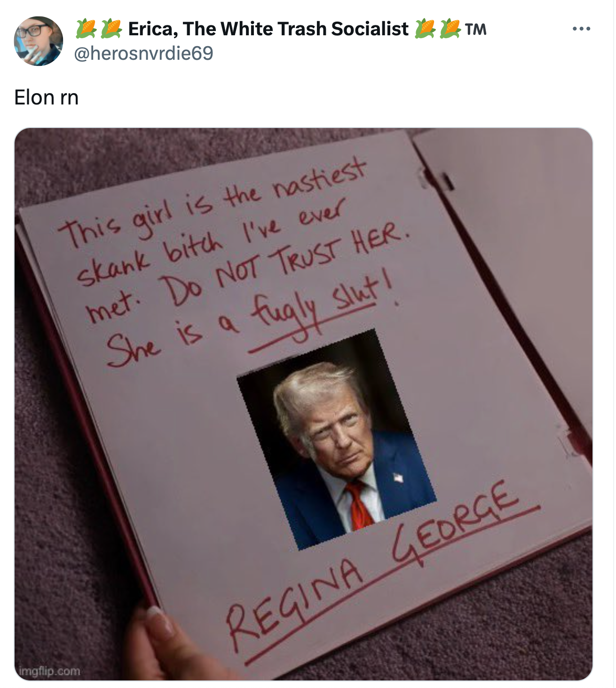
Task: Click the corn emoji next to TM symbol
Action: [450, 29]
